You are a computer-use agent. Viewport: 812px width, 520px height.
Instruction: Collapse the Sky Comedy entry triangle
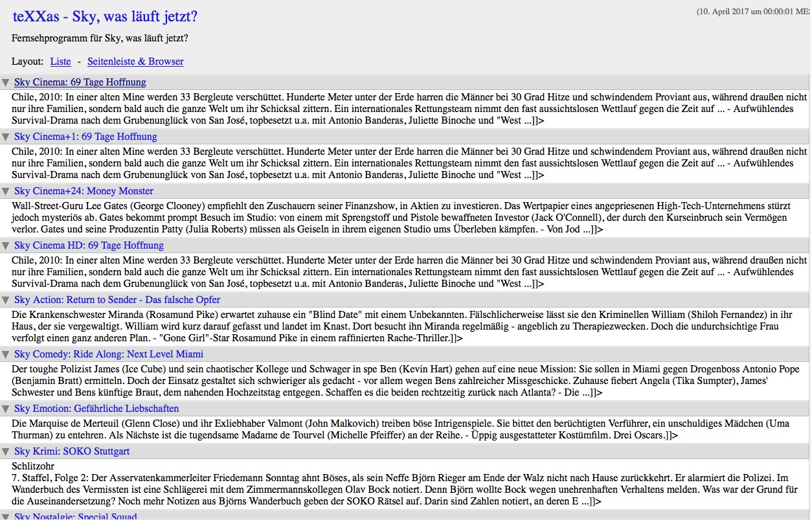click(6, 354)
